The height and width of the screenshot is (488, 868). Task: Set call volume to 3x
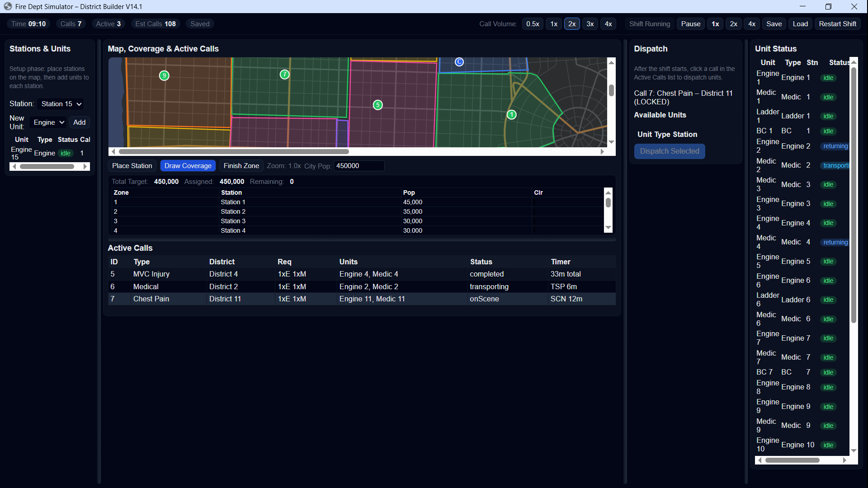click(590, 24)
